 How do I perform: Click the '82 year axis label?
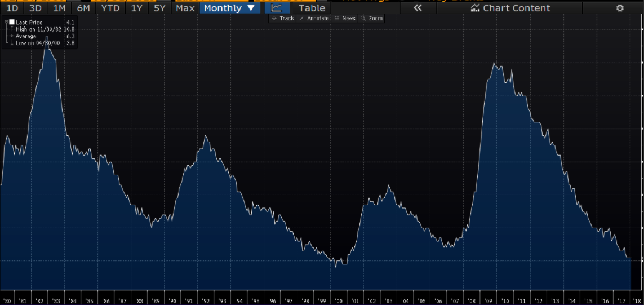point(40,301)
